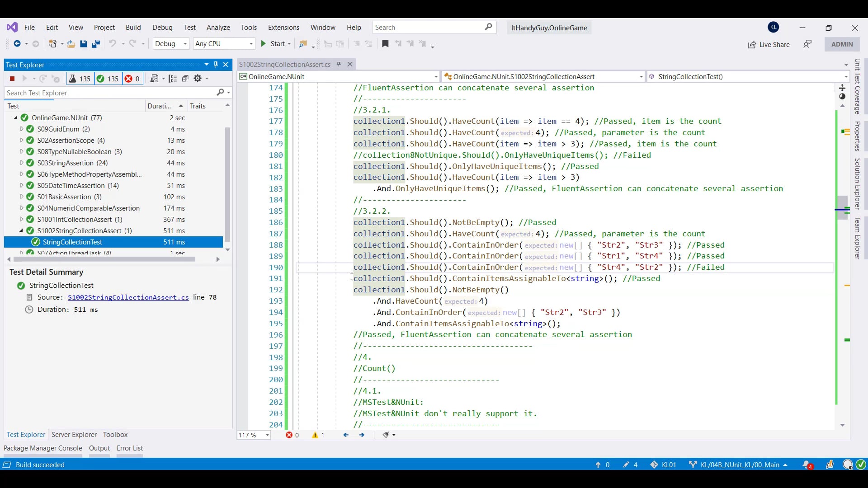Viewport: 868px width, 488px height.
Task: Unpin the S1002StringCollectionAssert.cs tab
Action: tap(339, 64)
